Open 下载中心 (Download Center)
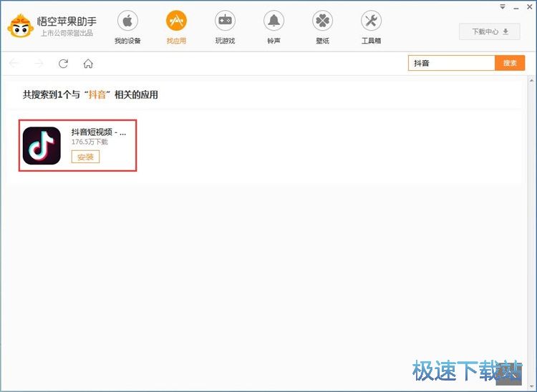Screen dimensions: 537x392 pyautogui.click(x=490, y=31)
